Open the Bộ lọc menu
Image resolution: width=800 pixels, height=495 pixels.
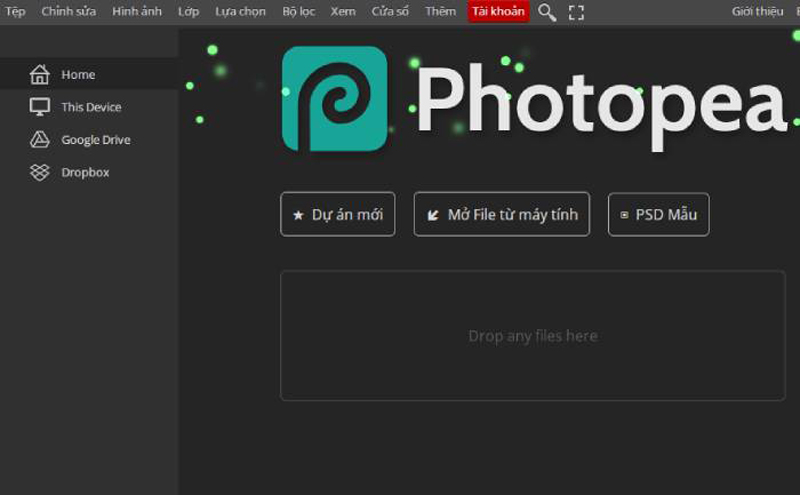click(x=298, y=11)
